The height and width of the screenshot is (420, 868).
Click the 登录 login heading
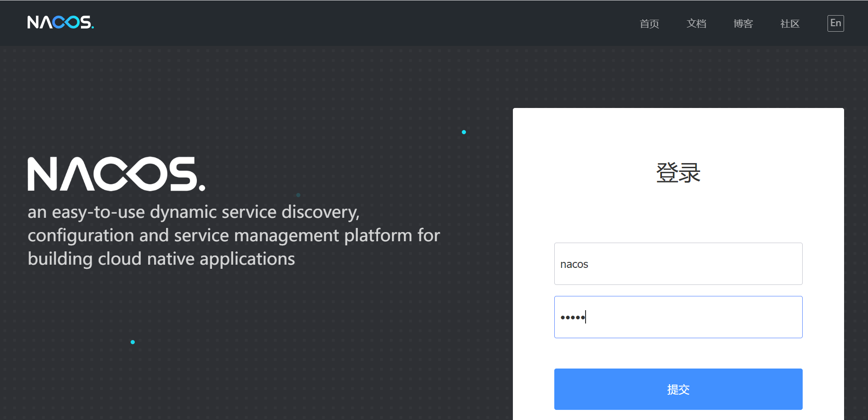[x=678, y=173]
